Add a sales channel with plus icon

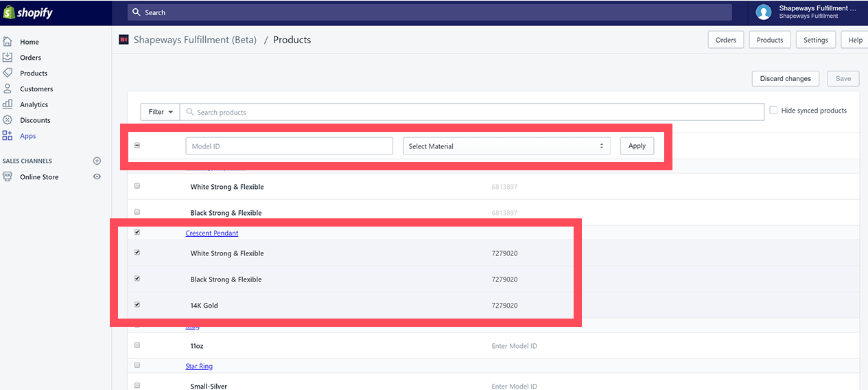point(97,161)
